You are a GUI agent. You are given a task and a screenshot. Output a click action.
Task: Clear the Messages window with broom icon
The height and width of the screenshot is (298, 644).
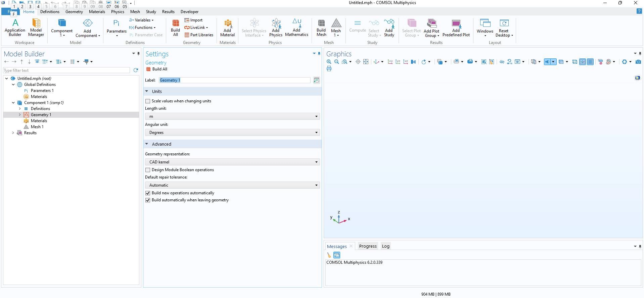tap(329, 255)
